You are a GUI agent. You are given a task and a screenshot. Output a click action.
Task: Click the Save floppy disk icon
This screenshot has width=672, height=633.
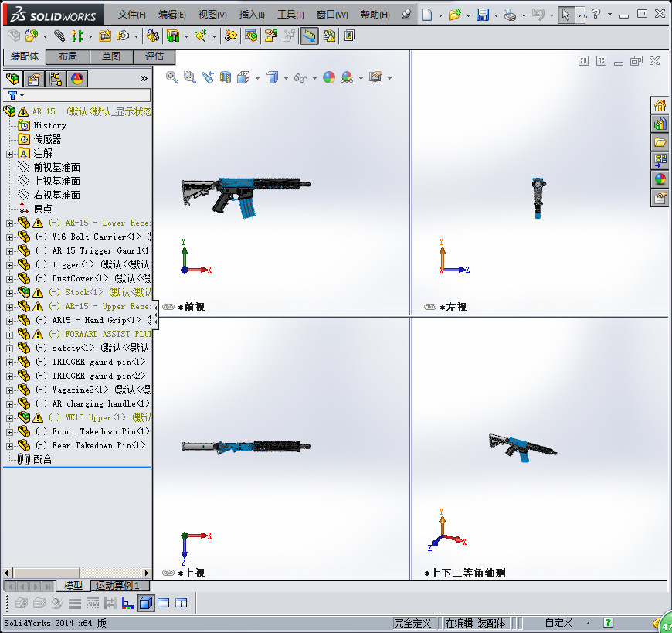pos(483,15)
